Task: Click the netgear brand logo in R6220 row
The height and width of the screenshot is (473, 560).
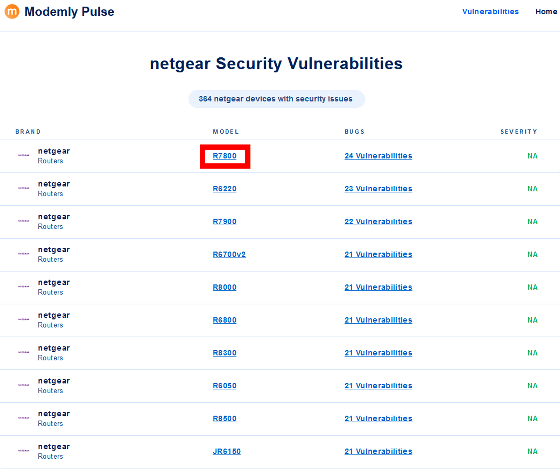Action: point(24,188)
